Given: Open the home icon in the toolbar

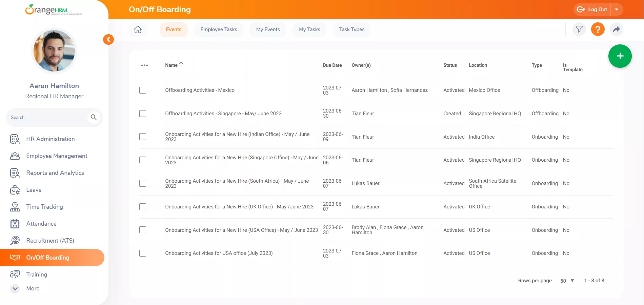Looking at the screenshot, I should pyautogui.click(x=138, y=29).
